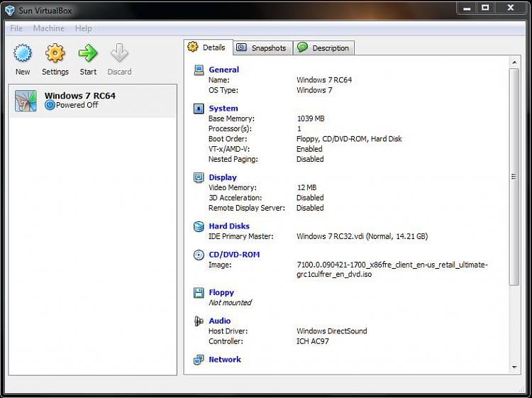Maximize the Sun VirtualBox window
The image size is (532, 398).
(x=485, y=8)
